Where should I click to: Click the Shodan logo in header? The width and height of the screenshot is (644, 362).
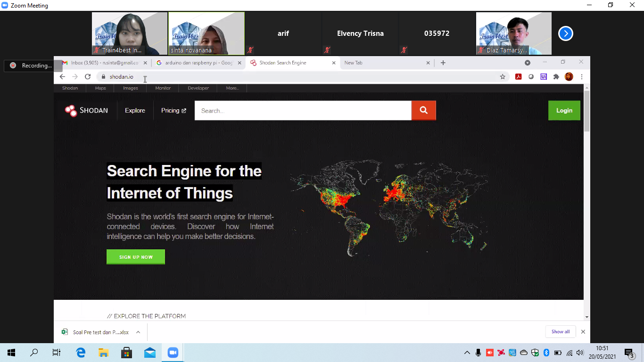point(87,110)
